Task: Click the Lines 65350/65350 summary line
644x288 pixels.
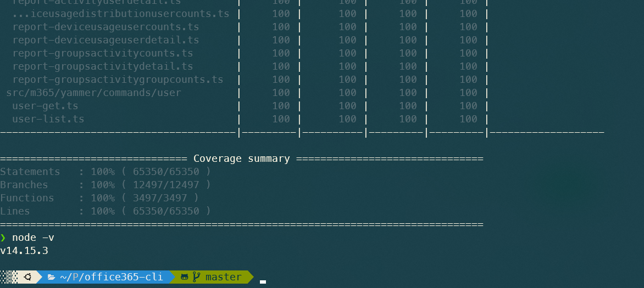Action: (x=106, y=211)
